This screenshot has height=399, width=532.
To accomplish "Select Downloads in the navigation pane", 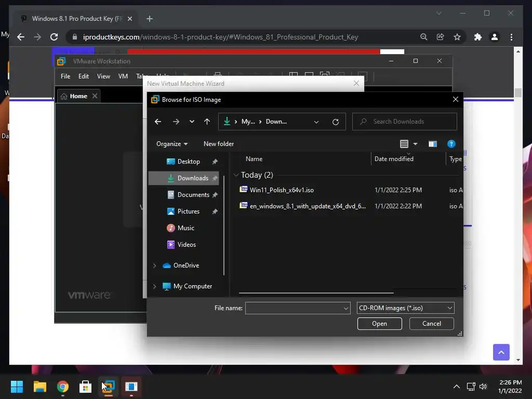I will click(x=183, y=178).
